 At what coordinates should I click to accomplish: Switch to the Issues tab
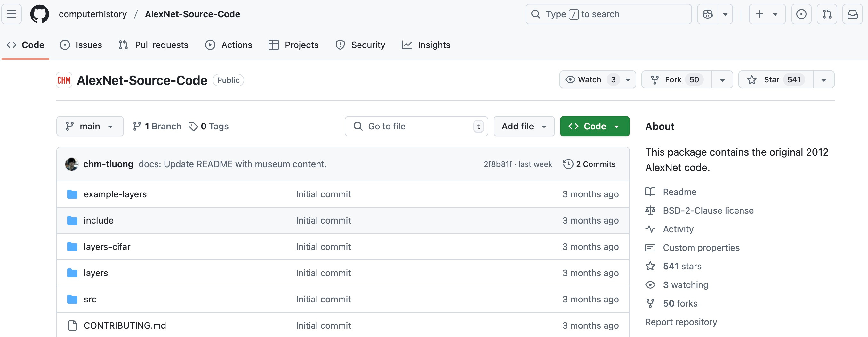(81, 45)
